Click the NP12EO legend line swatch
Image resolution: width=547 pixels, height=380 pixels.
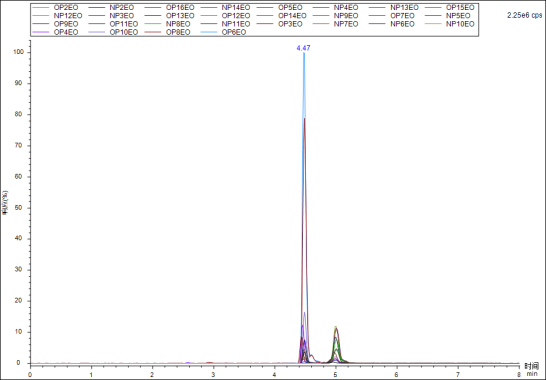pos(41,16)
